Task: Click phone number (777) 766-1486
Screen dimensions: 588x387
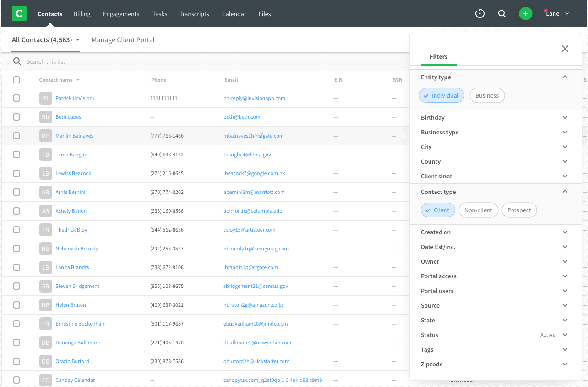Action: [167, 136]
